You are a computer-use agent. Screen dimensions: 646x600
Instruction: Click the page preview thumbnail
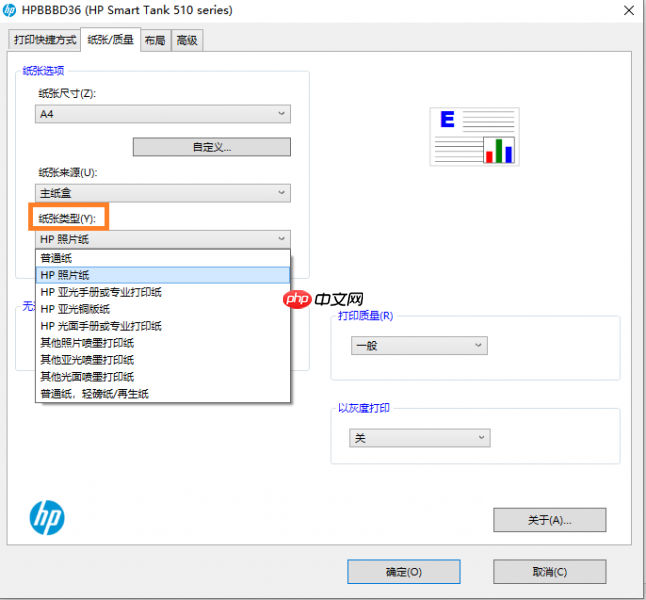474,137
